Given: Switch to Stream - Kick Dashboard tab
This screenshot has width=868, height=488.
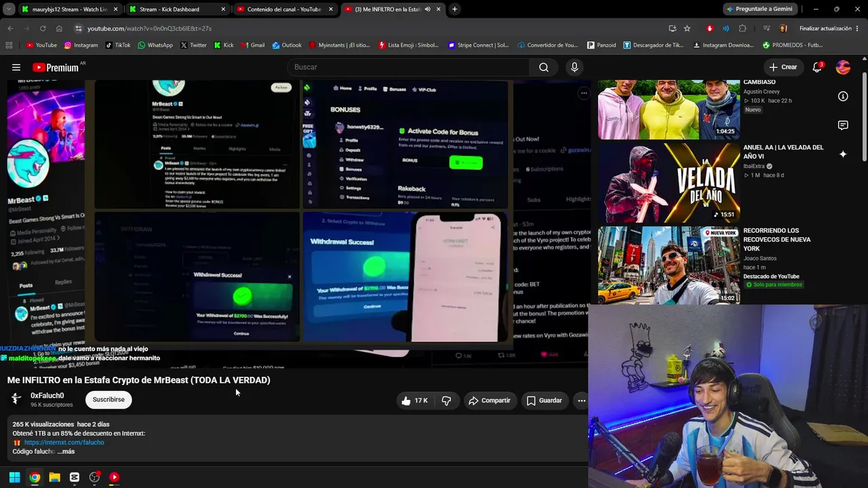Looking at the screenshot, I should click(178, 9).
